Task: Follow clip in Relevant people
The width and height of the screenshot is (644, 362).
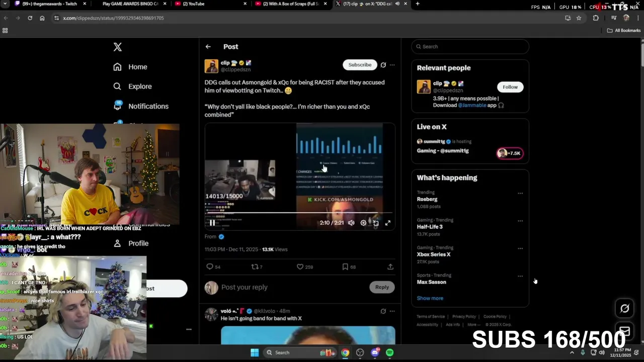Action: pos(510,87)
